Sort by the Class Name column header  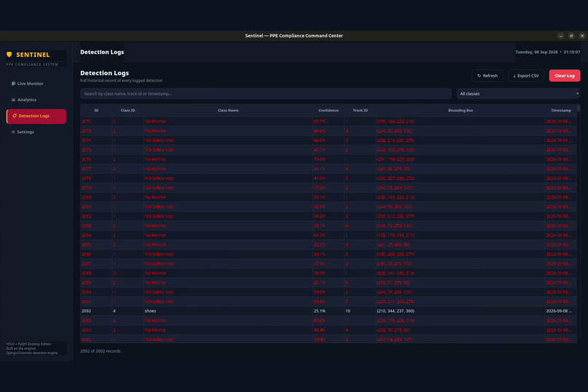pos(228,110)
